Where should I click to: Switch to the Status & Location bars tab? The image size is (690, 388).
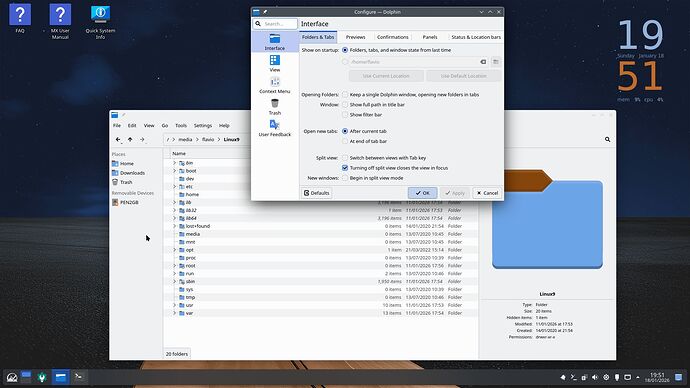point(476,37)
